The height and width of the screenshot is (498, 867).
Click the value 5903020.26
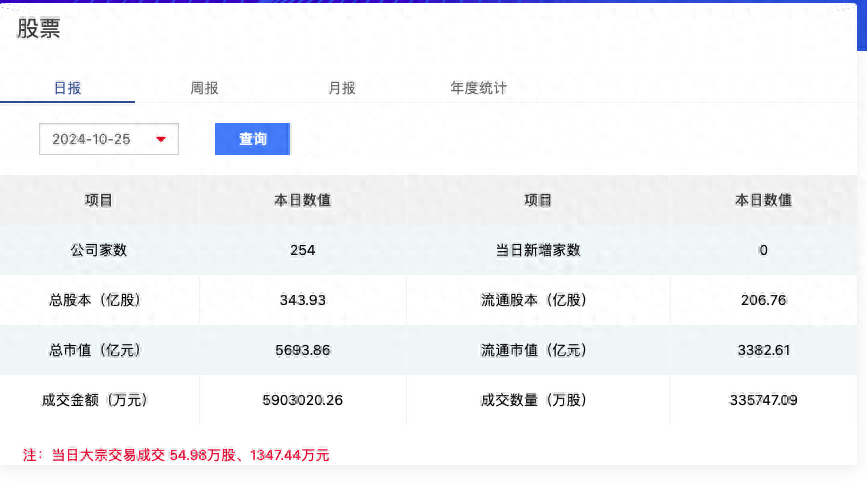coord(302,400)
